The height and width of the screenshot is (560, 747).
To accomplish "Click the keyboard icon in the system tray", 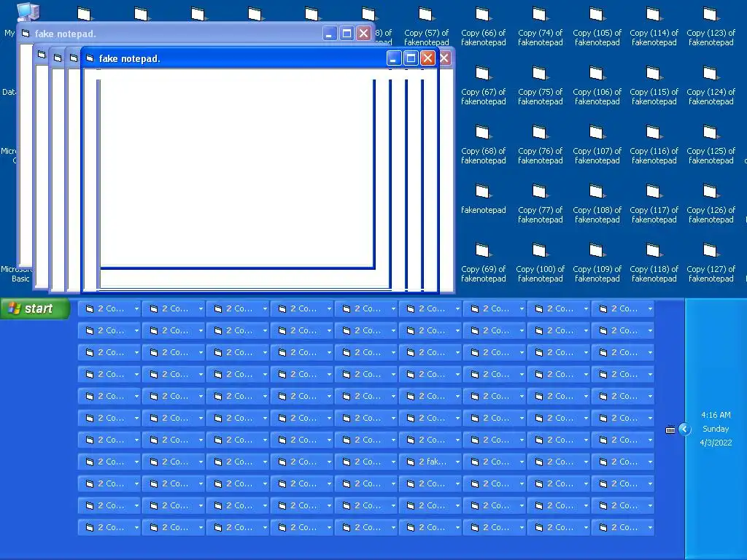I will pyautogui.click(x=670, y=430).
